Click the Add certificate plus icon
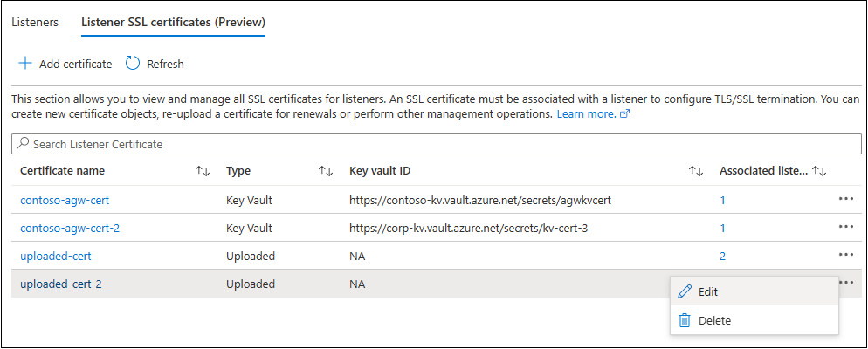 pos(25,64)
